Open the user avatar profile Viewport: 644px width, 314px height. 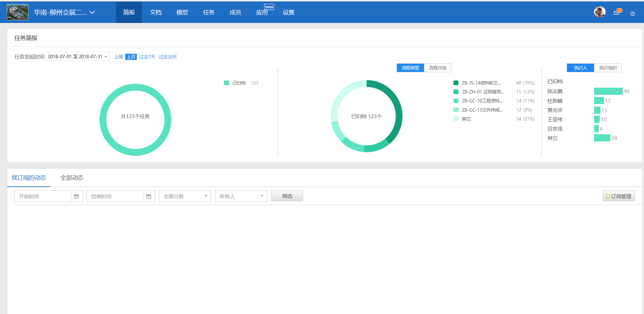tap(600, 12)
